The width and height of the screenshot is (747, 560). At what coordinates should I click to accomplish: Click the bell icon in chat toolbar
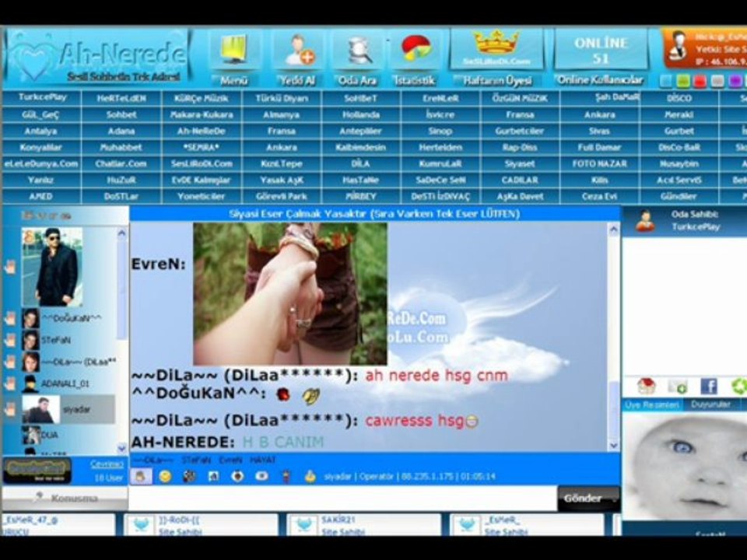(x=310, y=476)
